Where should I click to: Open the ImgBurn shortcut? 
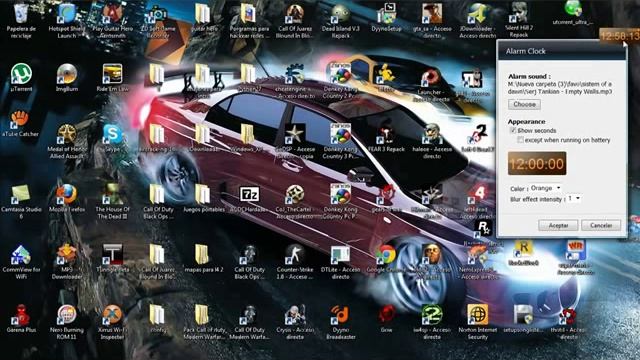[67, 74]
